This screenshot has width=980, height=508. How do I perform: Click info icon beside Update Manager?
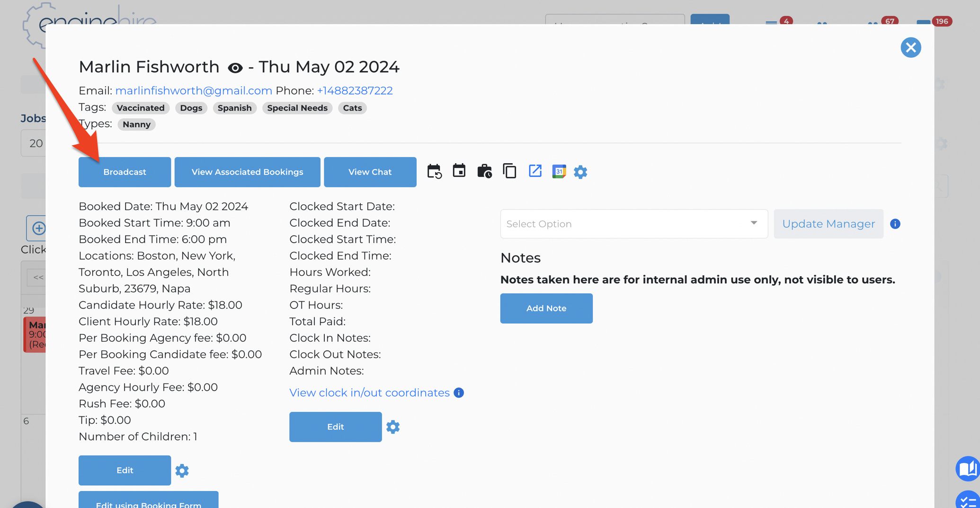895,224
